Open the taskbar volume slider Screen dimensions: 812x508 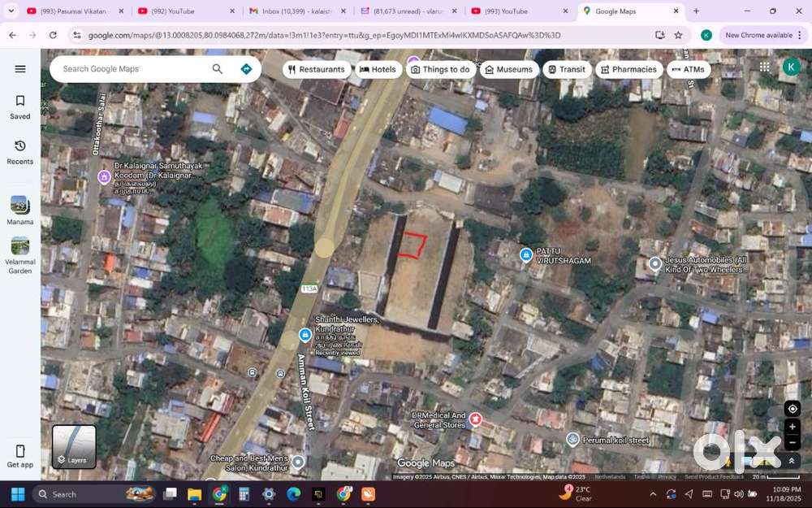click(739, 494)
